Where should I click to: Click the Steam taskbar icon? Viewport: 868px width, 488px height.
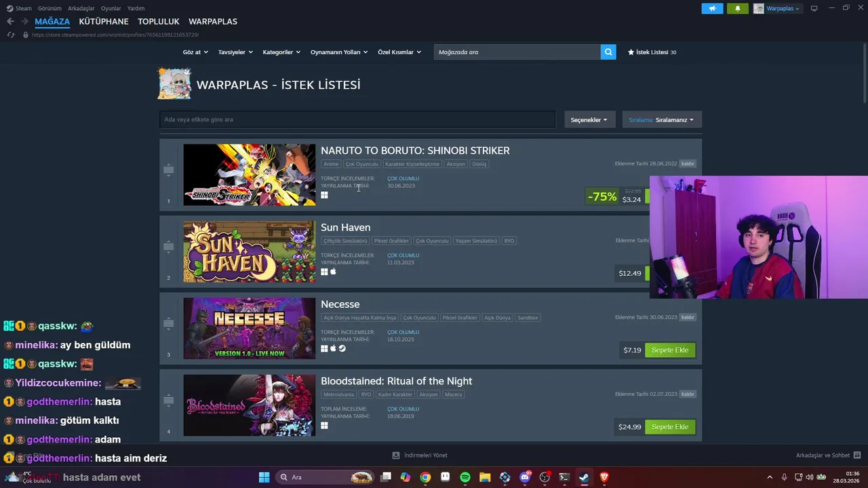tap(584, 477)
